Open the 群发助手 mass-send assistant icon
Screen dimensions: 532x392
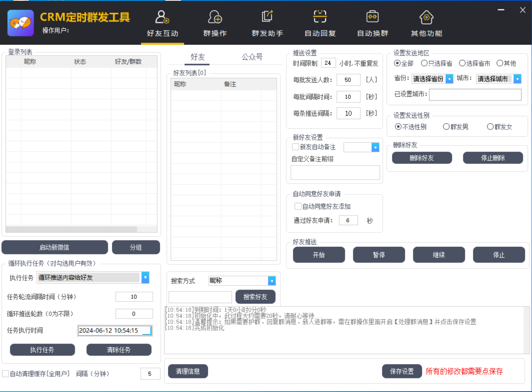(x=267, y=17)
